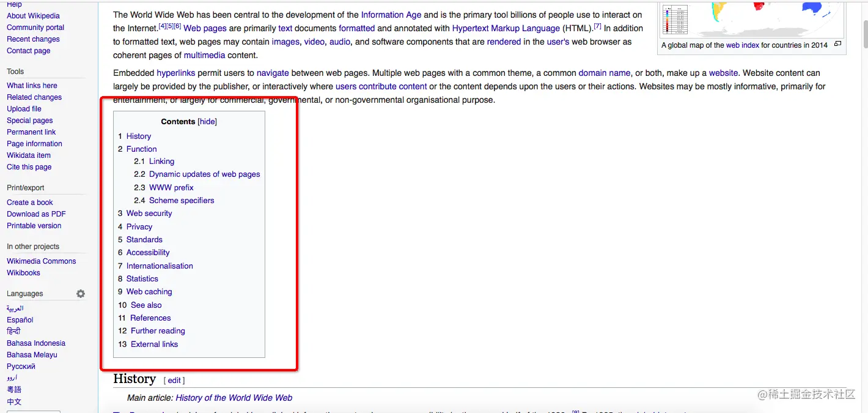The width and height of the screenshot is (868, 413).
Task: Jump to Privacy section in Contents
Action: pos(139,227)
